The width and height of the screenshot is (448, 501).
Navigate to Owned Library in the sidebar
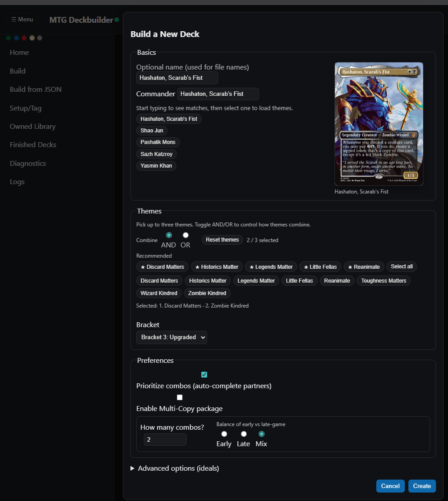pos(32,126)
